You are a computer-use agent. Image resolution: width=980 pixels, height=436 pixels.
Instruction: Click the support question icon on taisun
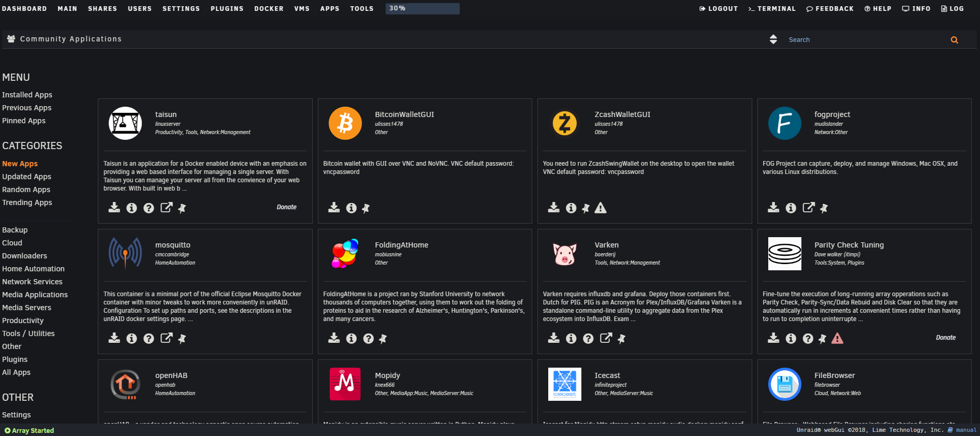click(x=149, y=208)
